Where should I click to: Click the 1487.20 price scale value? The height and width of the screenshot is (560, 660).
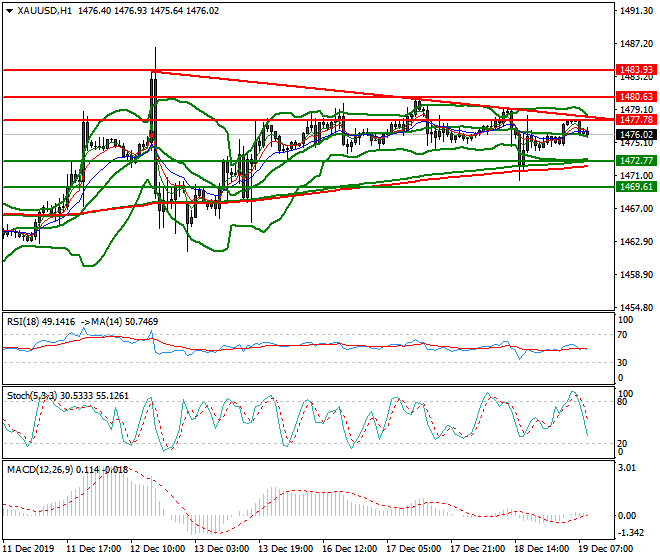coord(636,44)
